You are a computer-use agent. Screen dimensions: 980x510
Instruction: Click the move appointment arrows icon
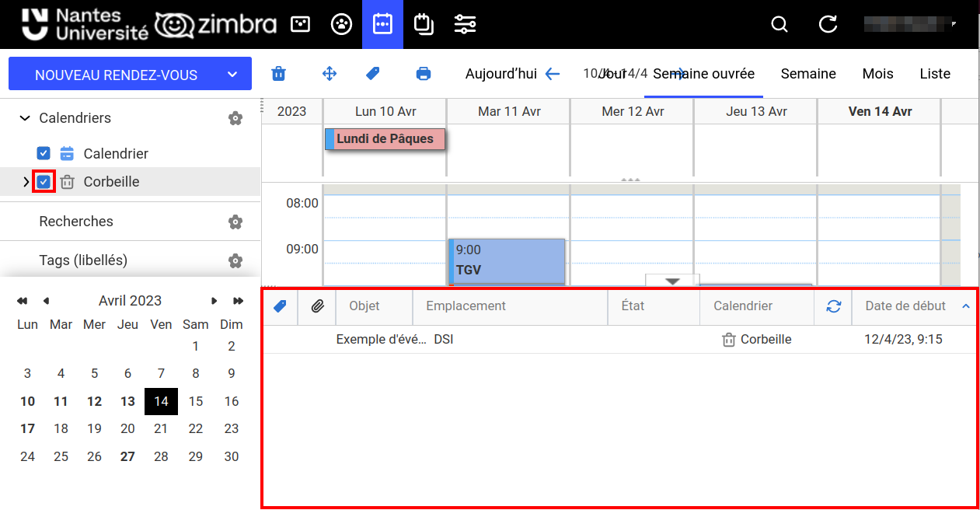coord(329,73)
